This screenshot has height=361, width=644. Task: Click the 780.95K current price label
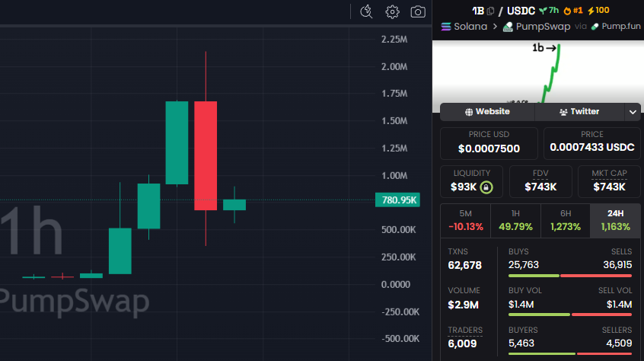[397, 200]
